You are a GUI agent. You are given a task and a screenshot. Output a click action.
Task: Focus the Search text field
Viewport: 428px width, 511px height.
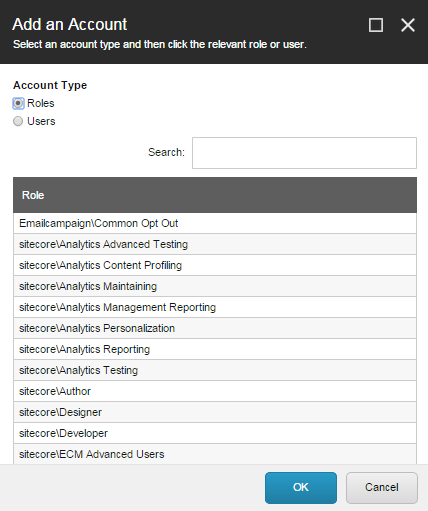coord(304,153)
